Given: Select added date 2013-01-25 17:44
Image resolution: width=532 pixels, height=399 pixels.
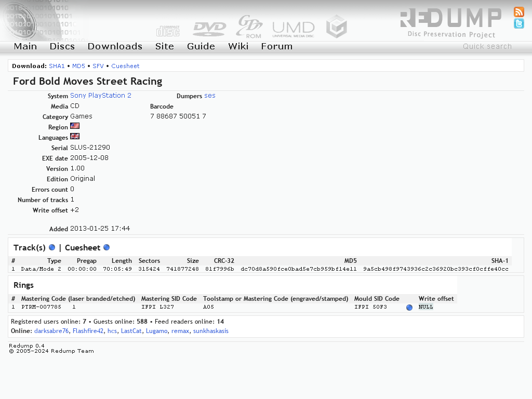Looking at the screenshot, I should (100, 229).
